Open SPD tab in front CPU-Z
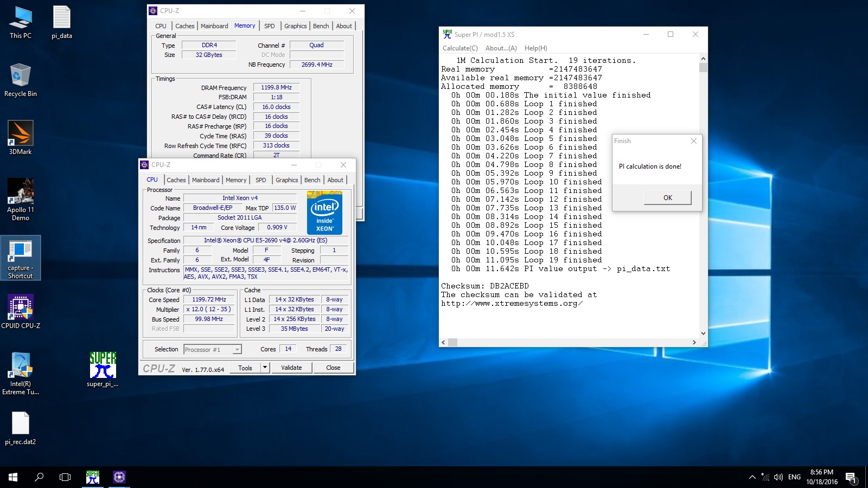Image resolution: width=868 pixels, height=488 pixels. pyautogui.click(x=261, y=180)
